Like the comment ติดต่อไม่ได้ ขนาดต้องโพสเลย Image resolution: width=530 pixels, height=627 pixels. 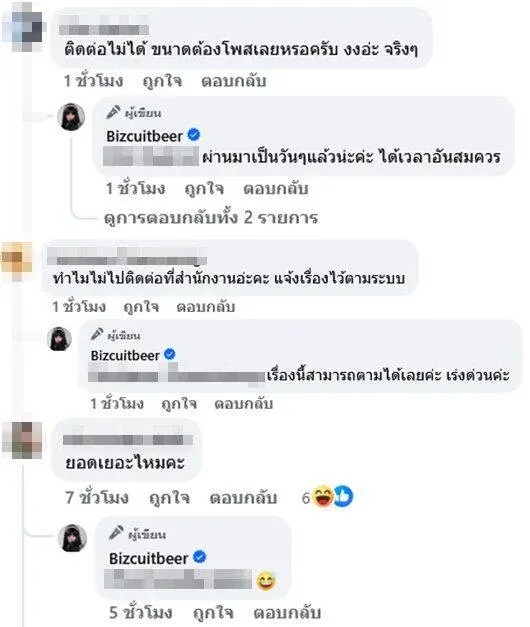tap(162, 81)
